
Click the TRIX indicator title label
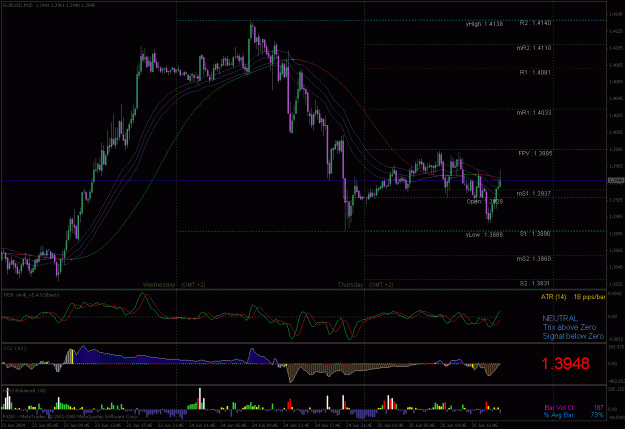31,295
